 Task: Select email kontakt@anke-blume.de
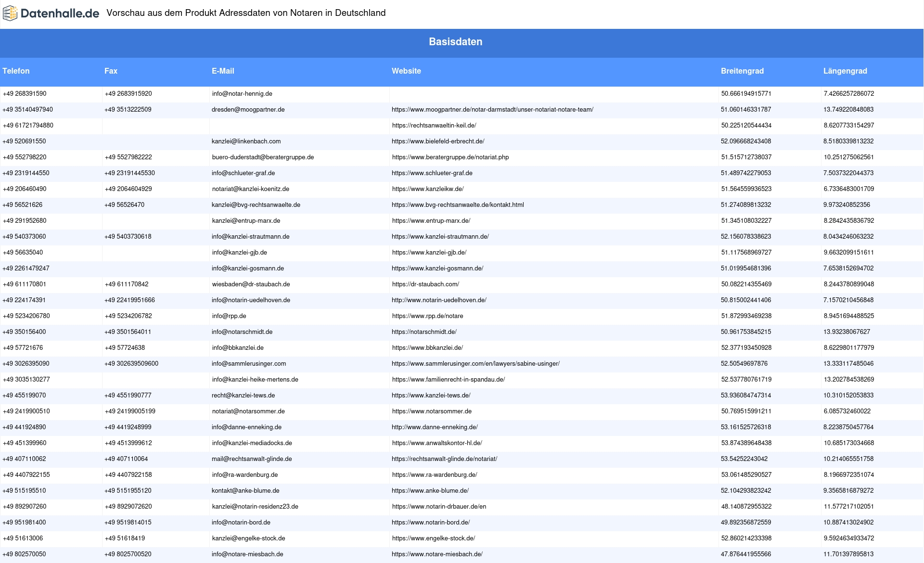point(245,491)
